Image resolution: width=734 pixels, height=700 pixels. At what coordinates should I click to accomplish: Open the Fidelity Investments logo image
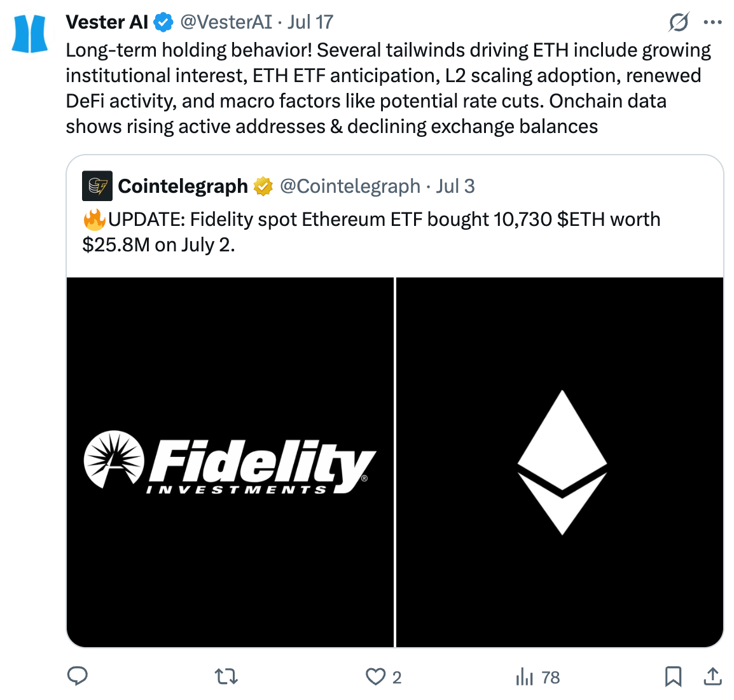click(x=230, y=462)
